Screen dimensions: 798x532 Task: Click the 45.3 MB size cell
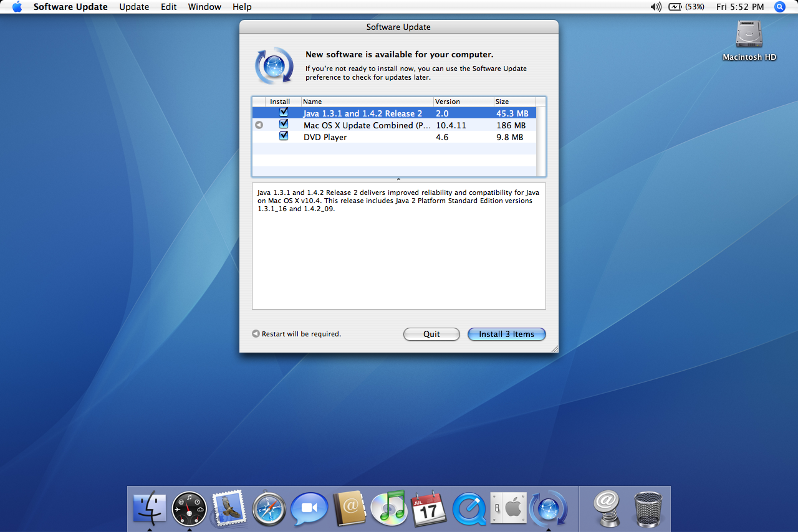pos(512,113)
